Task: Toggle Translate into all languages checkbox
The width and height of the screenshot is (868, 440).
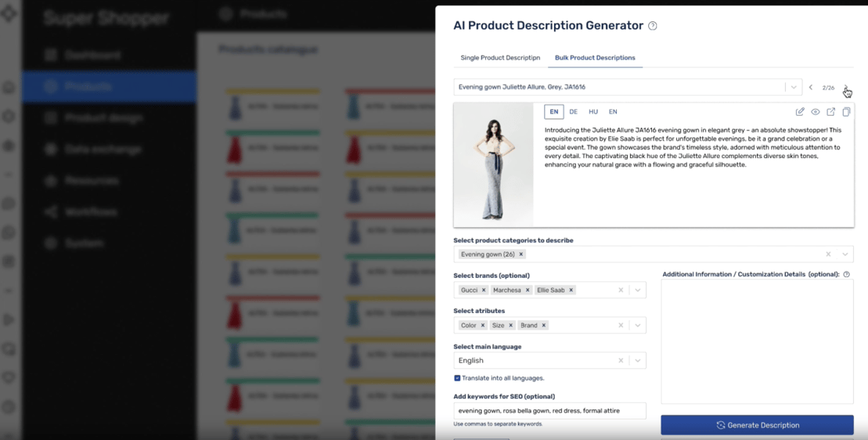Action: (x=457, y=378)
